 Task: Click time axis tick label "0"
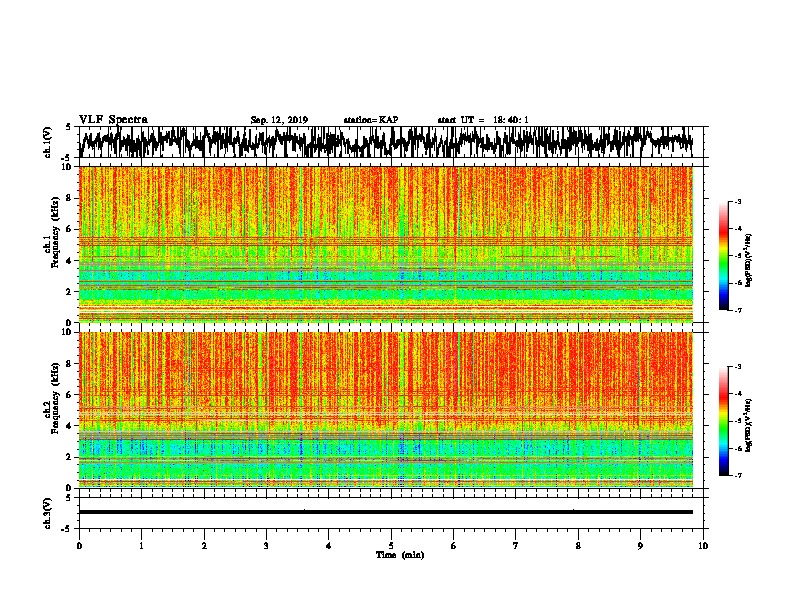(79, 546)
